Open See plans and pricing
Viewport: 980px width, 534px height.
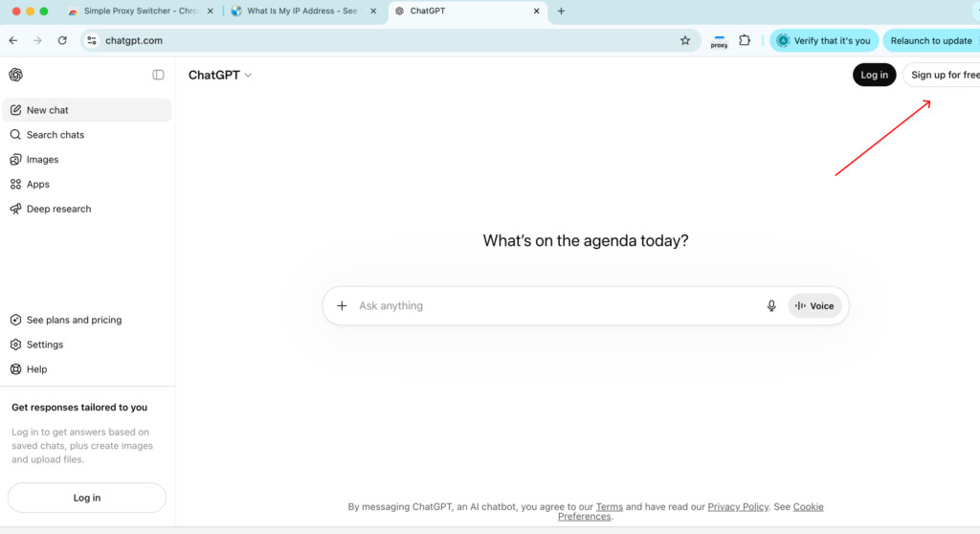(87, 320)
